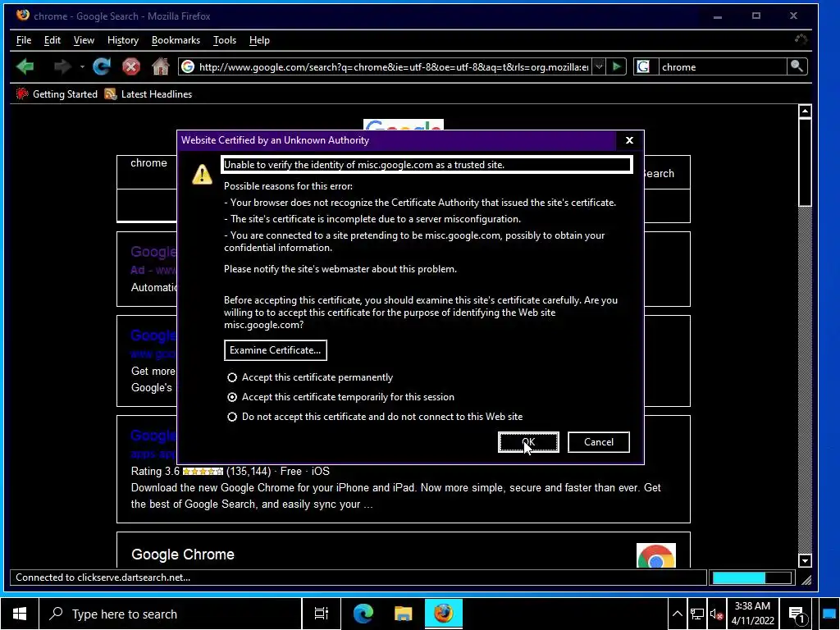Screen dimensions: 840x630
Task: Click the vertical scrollbar thumb
Action: 805,162
